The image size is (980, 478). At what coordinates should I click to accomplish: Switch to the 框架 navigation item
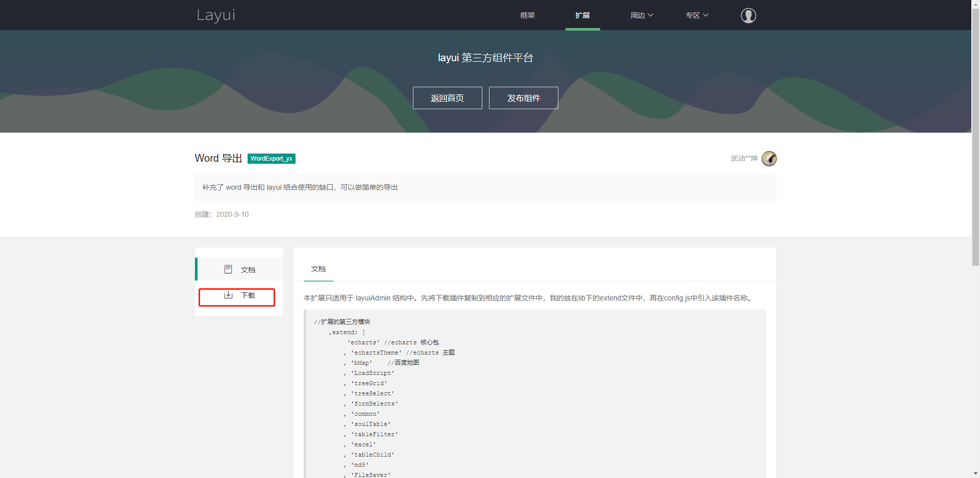point(528,15)
